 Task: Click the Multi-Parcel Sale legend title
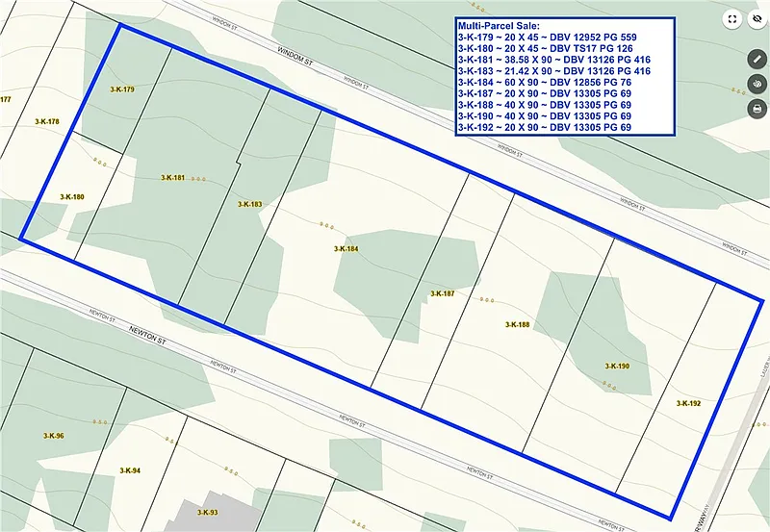click(x=499, y=26)
